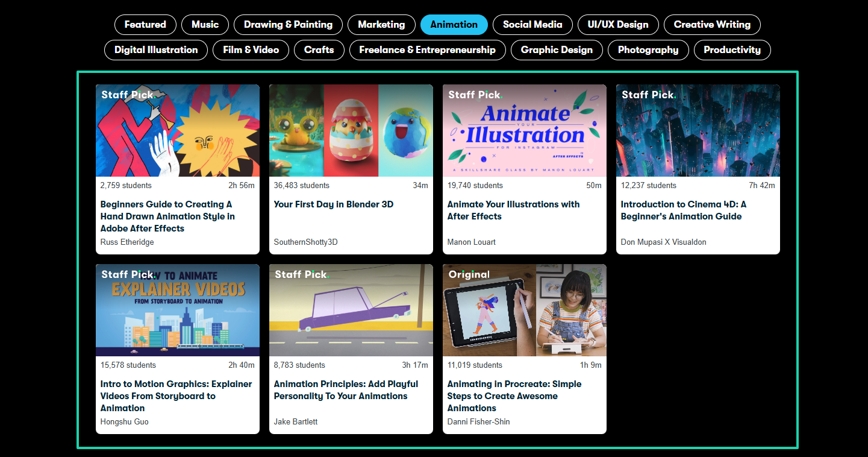Click the 1h 9m duration label
This screenshot has height=457, width=868.
pyautogui.click(x=591, y=365)
